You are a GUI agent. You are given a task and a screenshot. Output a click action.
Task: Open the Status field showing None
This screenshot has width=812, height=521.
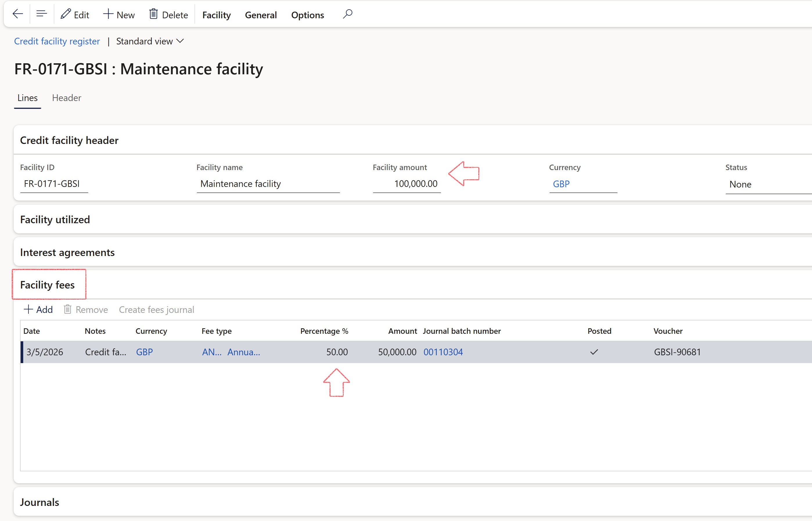click(x=769, y=184)
